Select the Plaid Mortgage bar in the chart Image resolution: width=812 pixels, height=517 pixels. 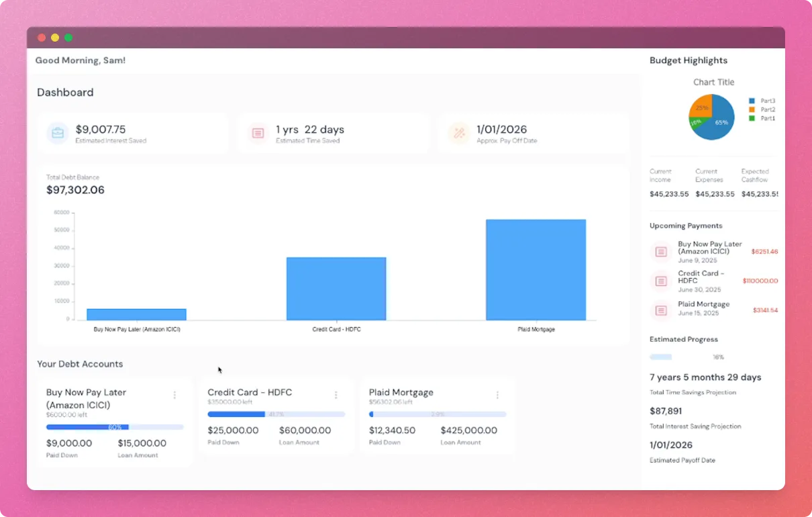coord(536,269)
